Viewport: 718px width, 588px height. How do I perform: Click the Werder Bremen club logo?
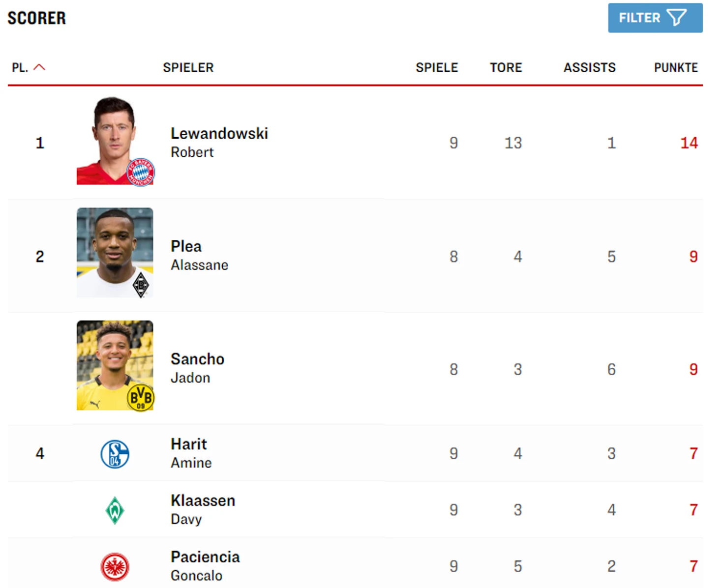(x=115, y=510)
